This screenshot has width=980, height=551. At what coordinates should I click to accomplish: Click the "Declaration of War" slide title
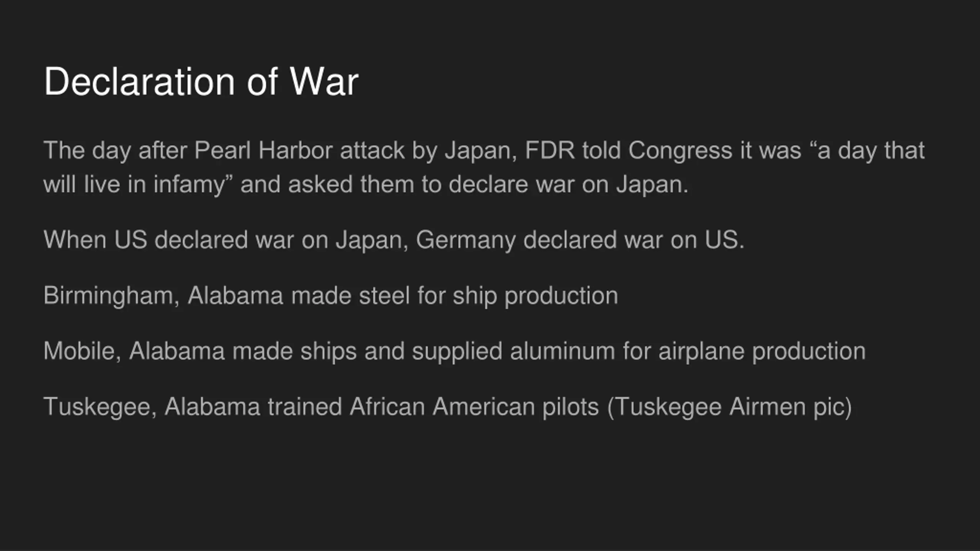point(201,82)
